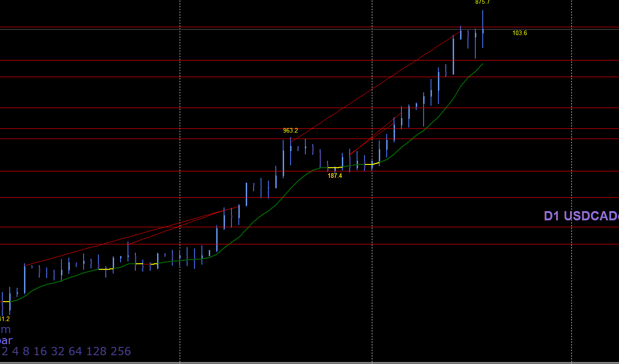Select the 4 bar scale option
619x364 pixels.
click(x=15, y=352)
